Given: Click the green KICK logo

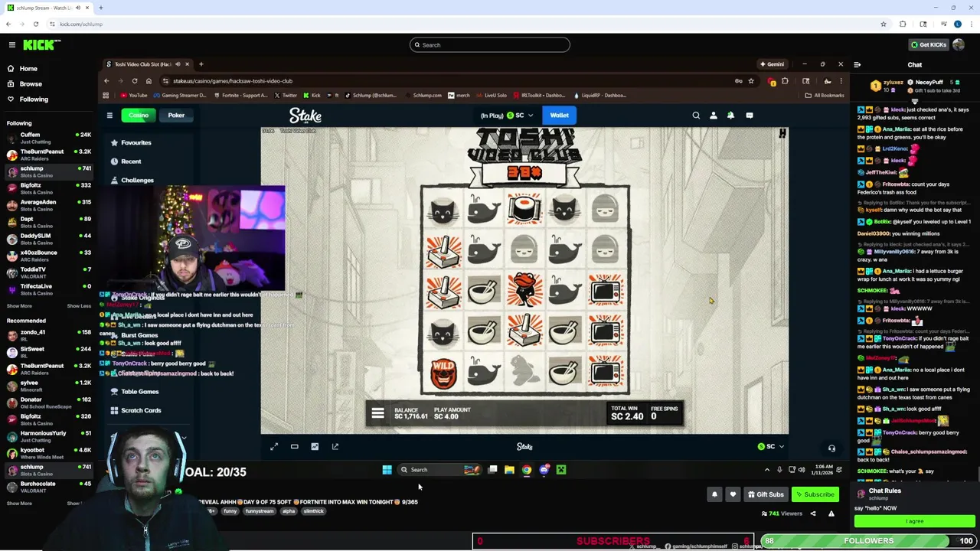Looking at the screenshot, I should 38,45.
